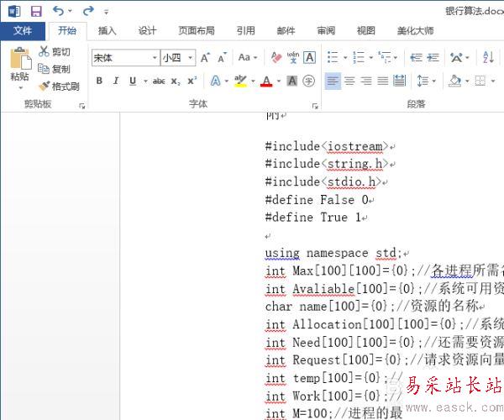
Task: Align text right
Action: pyautogui.click(x=366, y=81)
